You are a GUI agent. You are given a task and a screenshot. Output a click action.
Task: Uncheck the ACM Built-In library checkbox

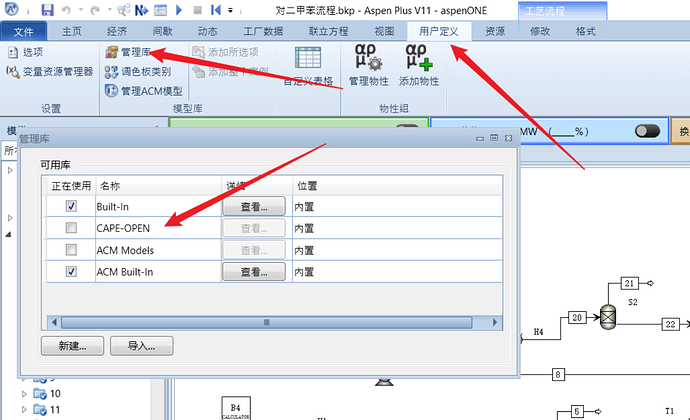(71, 272)
